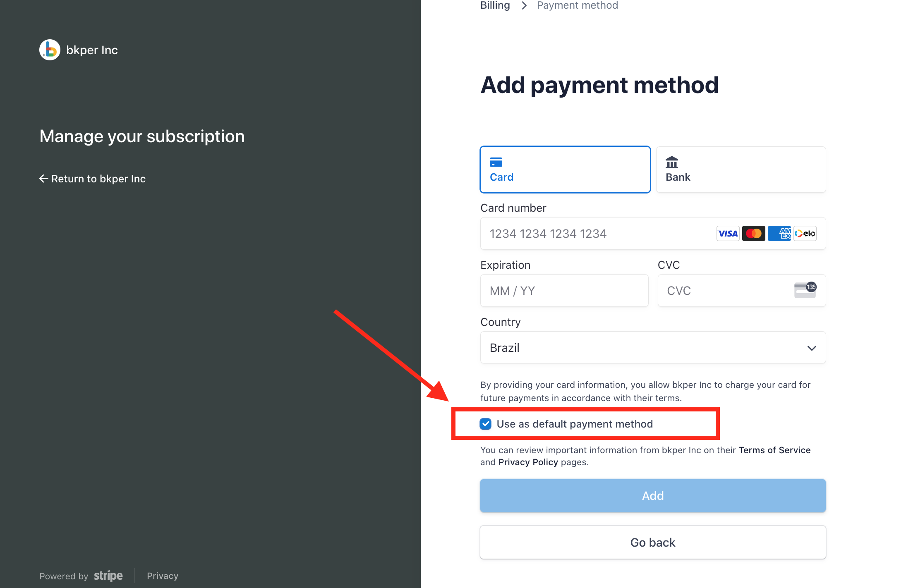Switch to the Bank tab
The height and width of the screenshot is (588, 906).
[740, 170]
